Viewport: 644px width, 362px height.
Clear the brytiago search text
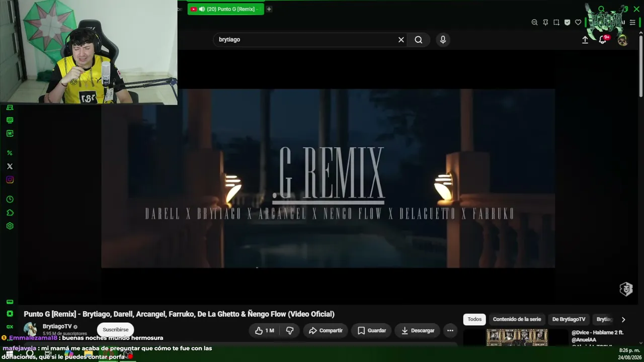[401, 40]
